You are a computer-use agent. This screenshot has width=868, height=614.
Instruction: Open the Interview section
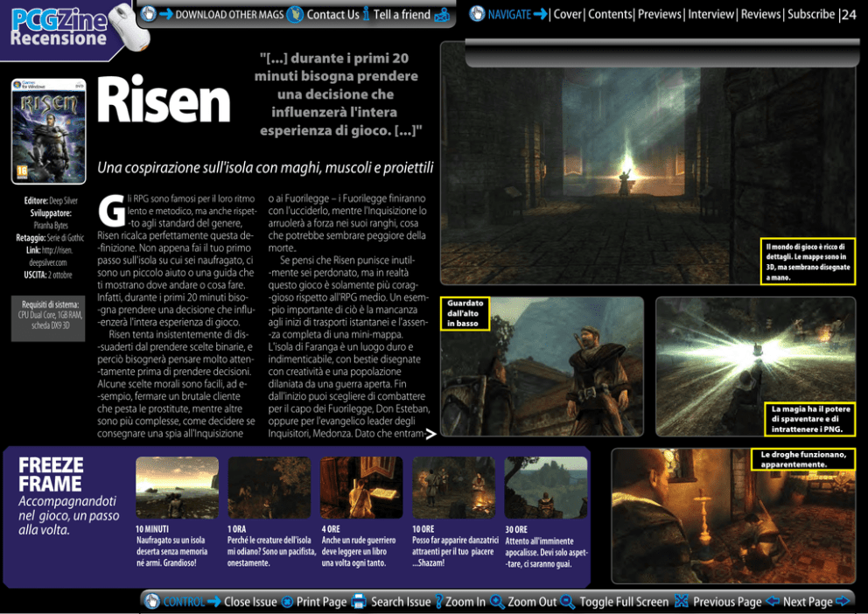coord(710,14)
